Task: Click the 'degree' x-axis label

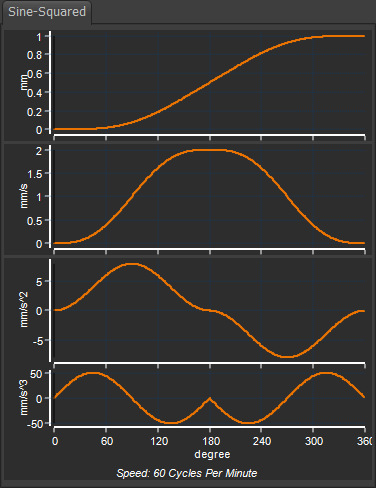Action: click(212, 454)
